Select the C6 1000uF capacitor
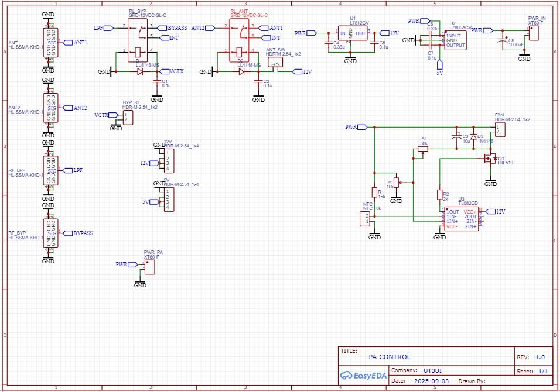 pos(502,42)
